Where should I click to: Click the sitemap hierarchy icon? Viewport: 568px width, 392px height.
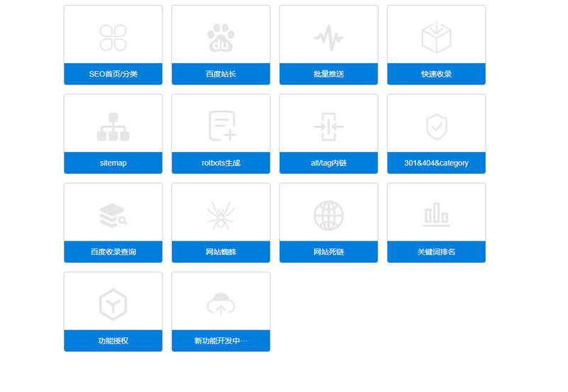(x=113, y=127)
